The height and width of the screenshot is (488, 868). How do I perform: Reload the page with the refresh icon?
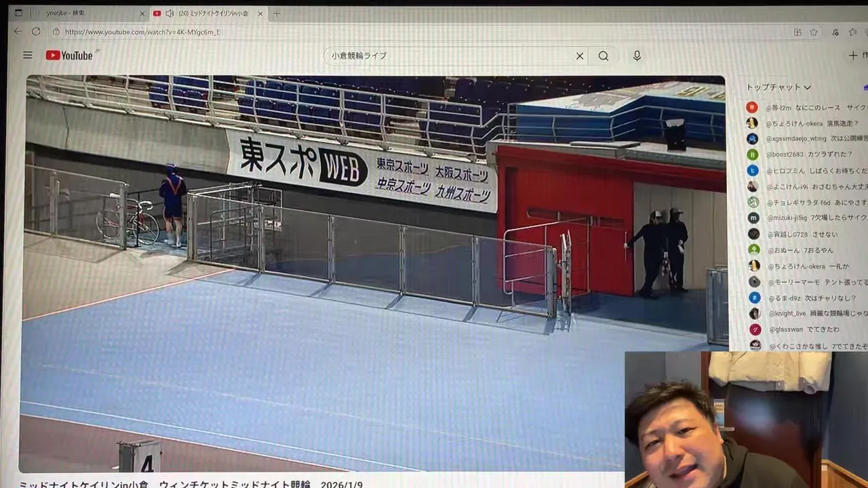[x=36, y=32]
